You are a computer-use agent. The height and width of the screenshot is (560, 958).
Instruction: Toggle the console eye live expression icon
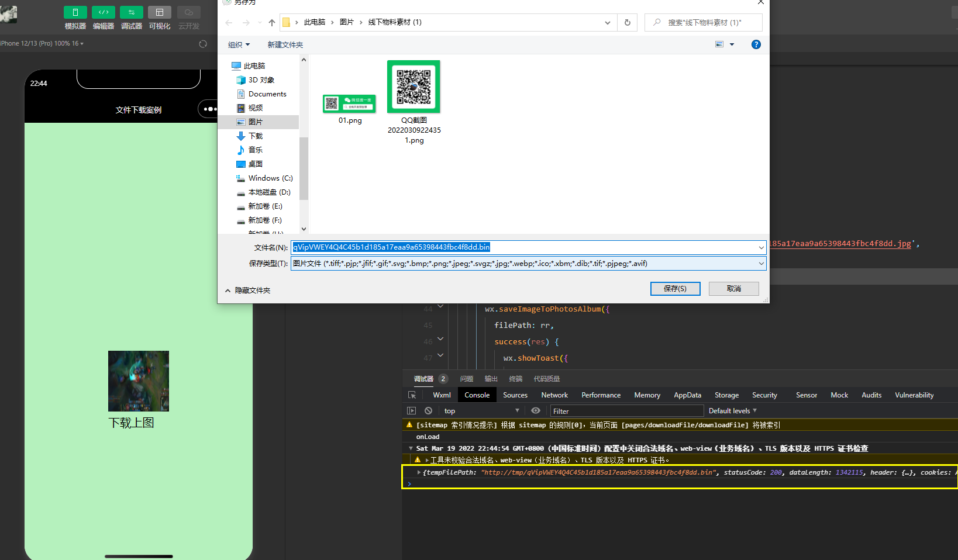(x=536, y=411)
